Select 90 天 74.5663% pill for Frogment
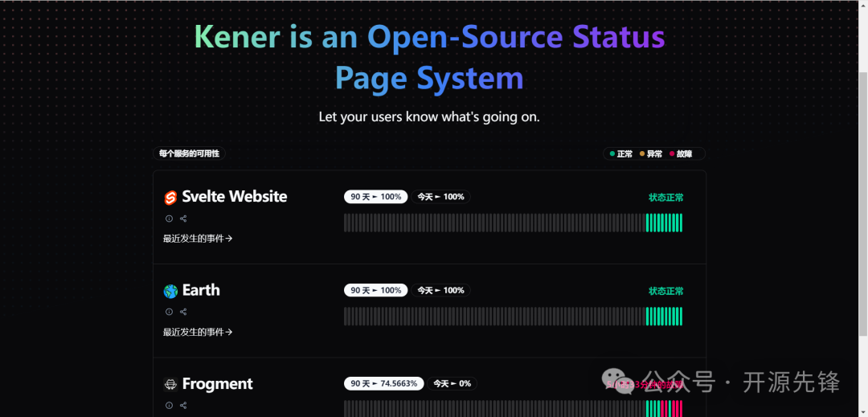The width and height of the screenshot is (868, 417). tap(383, 383)
